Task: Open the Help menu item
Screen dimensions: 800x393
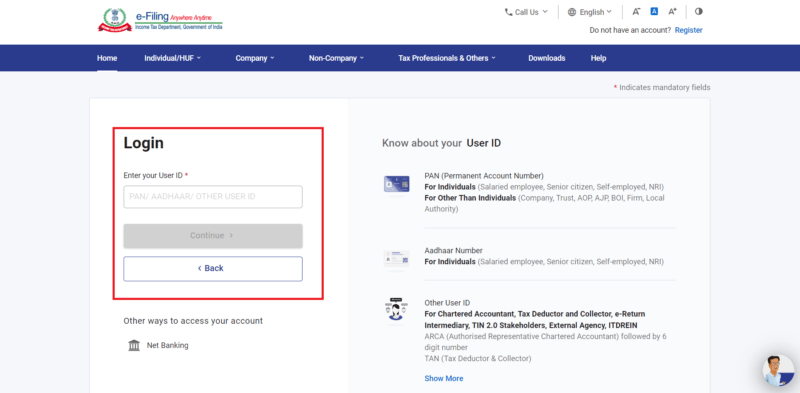Action: tap(598, 58)
